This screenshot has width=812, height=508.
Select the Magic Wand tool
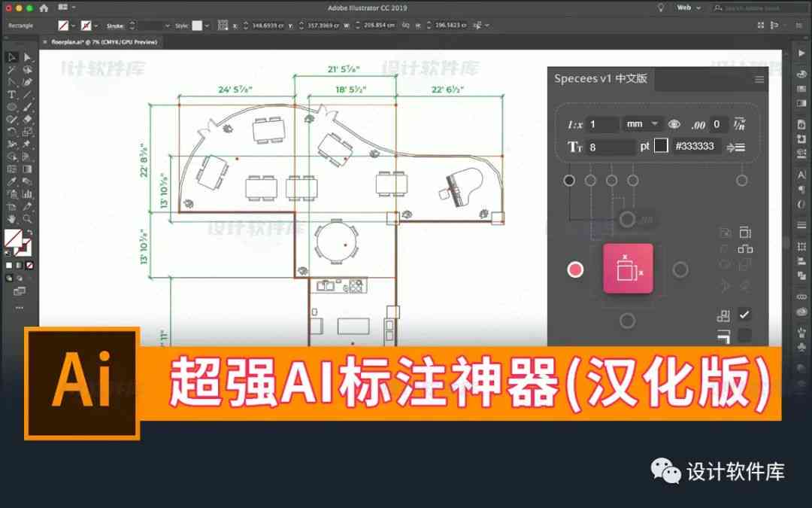click(x=12, y=69)
